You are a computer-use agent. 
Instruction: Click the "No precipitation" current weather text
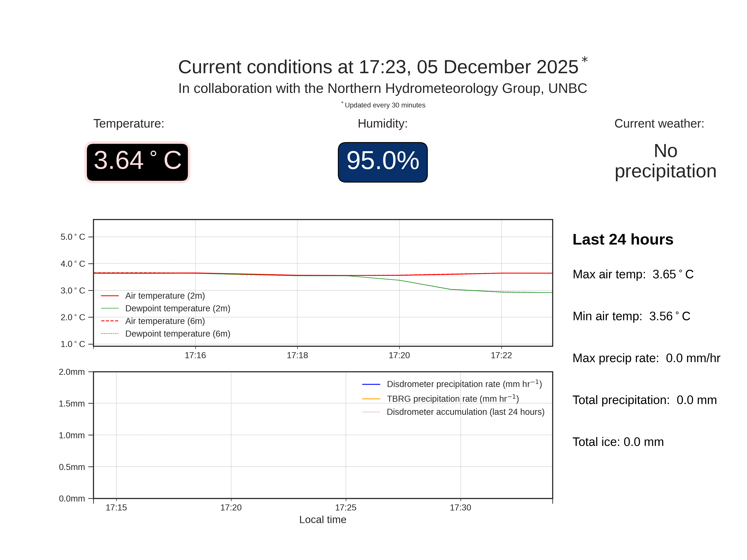point(665,161)
